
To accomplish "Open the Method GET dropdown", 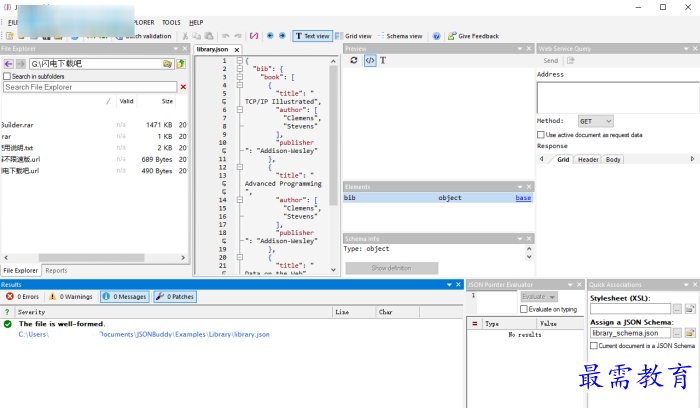I will point(596,121).
